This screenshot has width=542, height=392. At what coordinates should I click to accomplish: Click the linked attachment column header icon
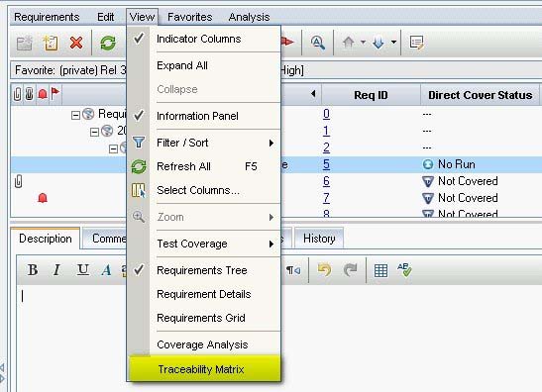pyautogui.click(x=30, y=94)
